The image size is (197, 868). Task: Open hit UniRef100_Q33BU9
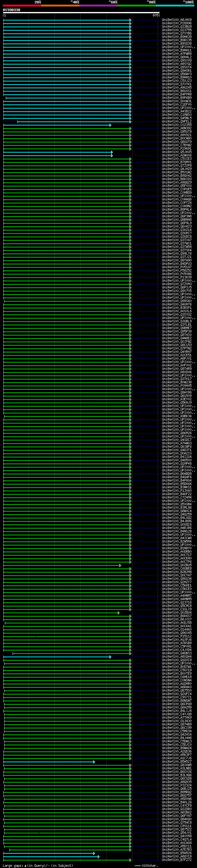click(177, 26)
